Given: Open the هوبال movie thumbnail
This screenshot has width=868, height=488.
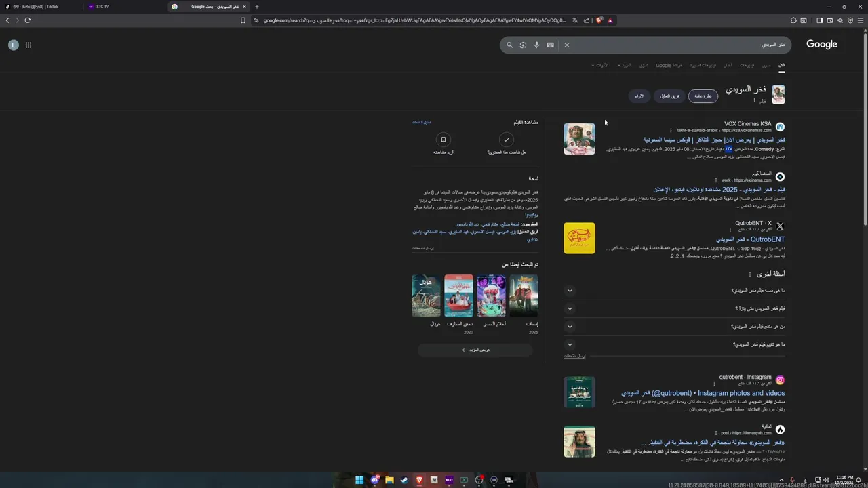Looking at the screenshot, I should tap(426, 296).
